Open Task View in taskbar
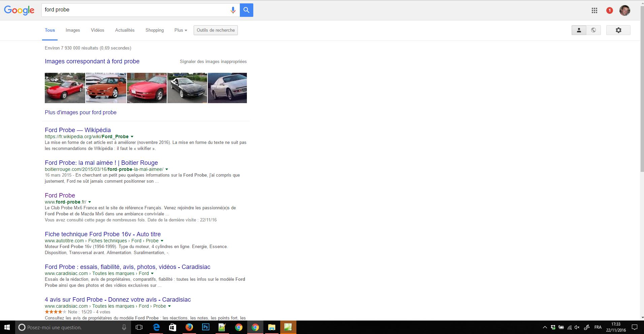 click(x=139, y=327)
